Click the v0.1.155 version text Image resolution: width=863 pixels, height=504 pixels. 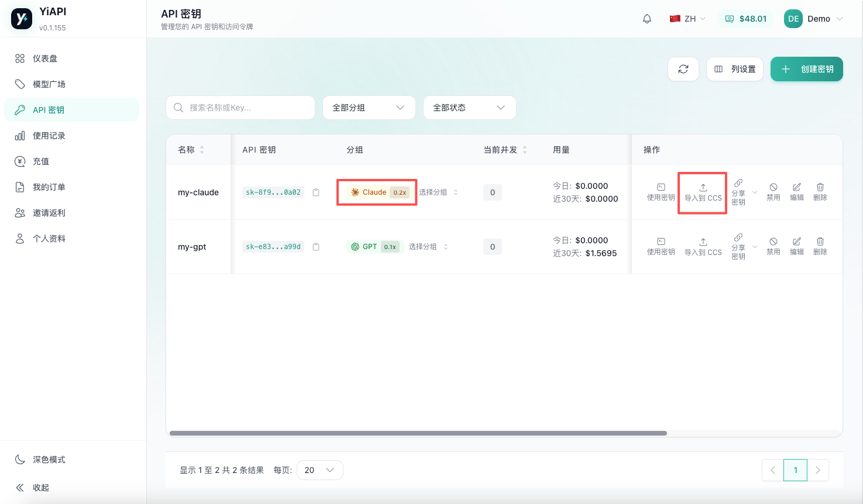pos(53,28)
